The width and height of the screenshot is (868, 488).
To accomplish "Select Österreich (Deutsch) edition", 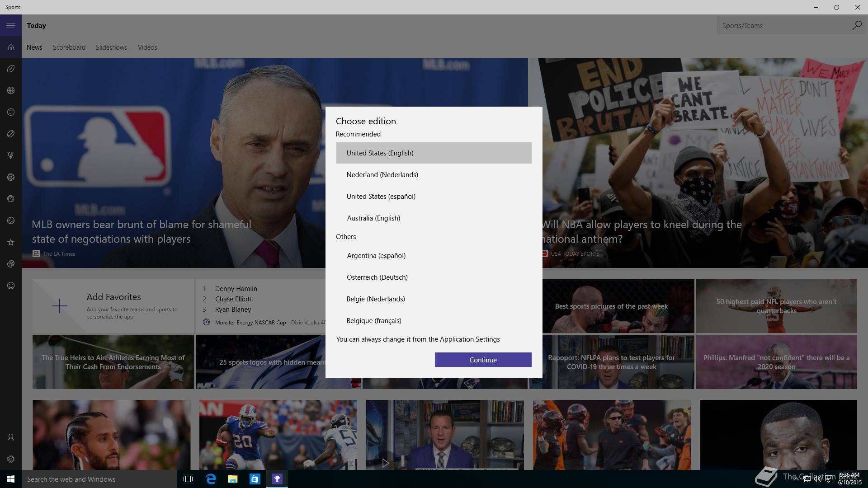I will (x=434, y=277).
